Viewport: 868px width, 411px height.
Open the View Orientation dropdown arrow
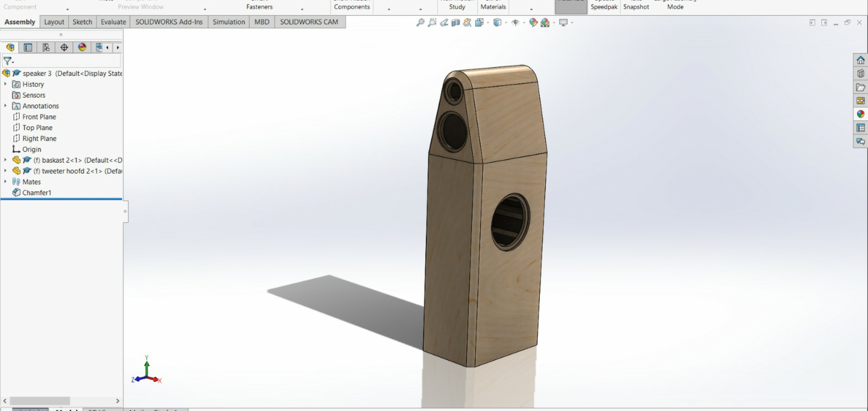(x=488, y=23)
